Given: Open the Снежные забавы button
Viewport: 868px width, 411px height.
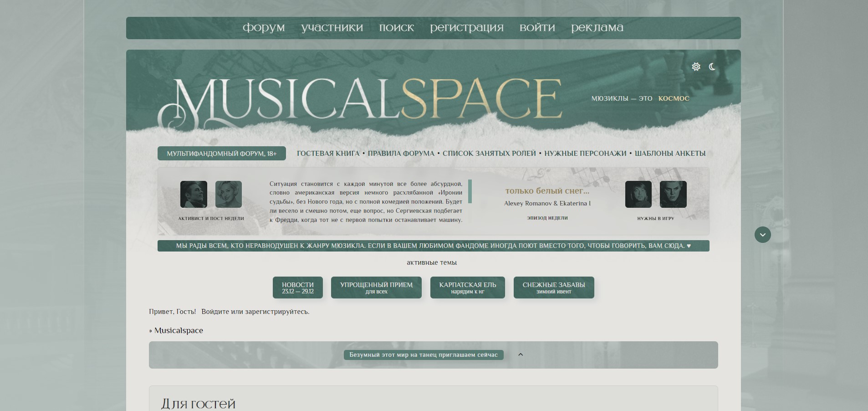Looking at the screenshot, I should point(554,288).
